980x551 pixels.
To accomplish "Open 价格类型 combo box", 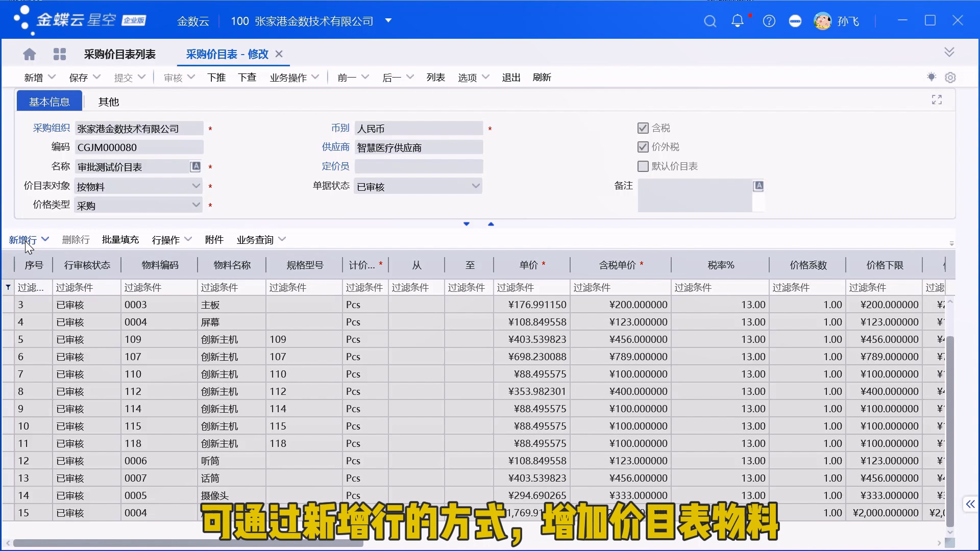I will [139, 205].
